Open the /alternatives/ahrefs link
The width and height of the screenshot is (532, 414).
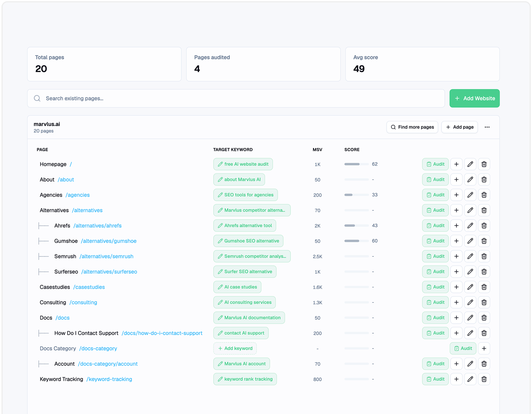[98, 226]
